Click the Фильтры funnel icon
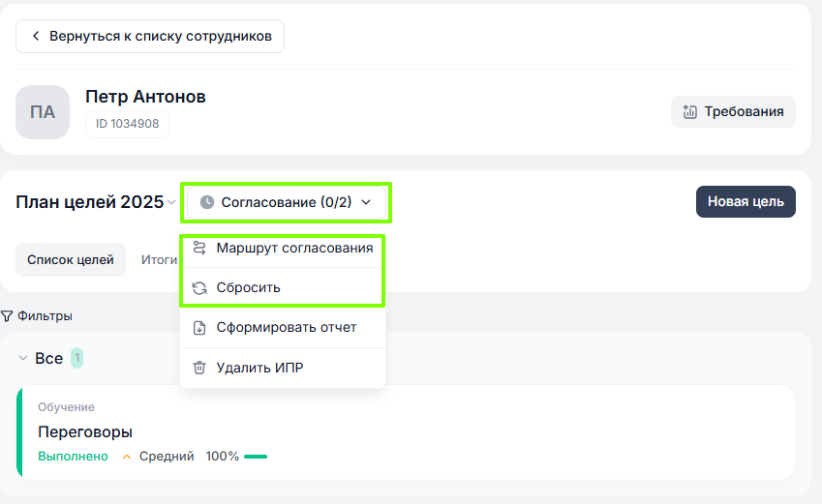Image resolution: width=822 pixels, height=504 pixels. 7,316
